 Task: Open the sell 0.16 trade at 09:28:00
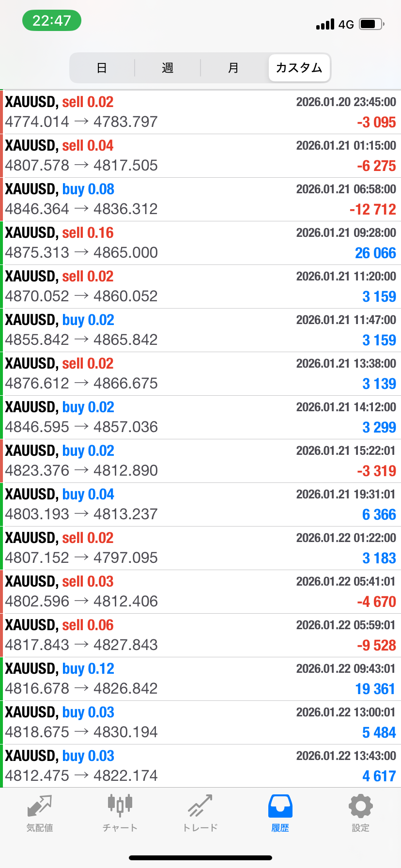[x=200, y=243]
